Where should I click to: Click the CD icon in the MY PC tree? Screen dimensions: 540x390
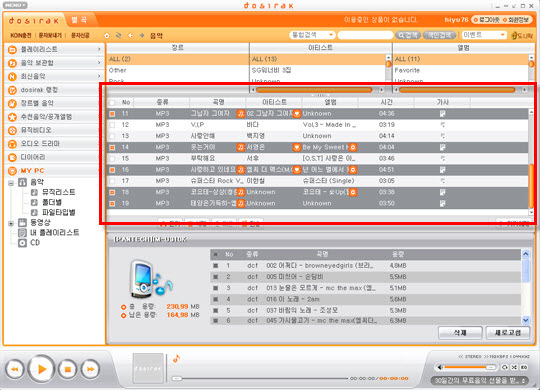(x=22, y=243)
